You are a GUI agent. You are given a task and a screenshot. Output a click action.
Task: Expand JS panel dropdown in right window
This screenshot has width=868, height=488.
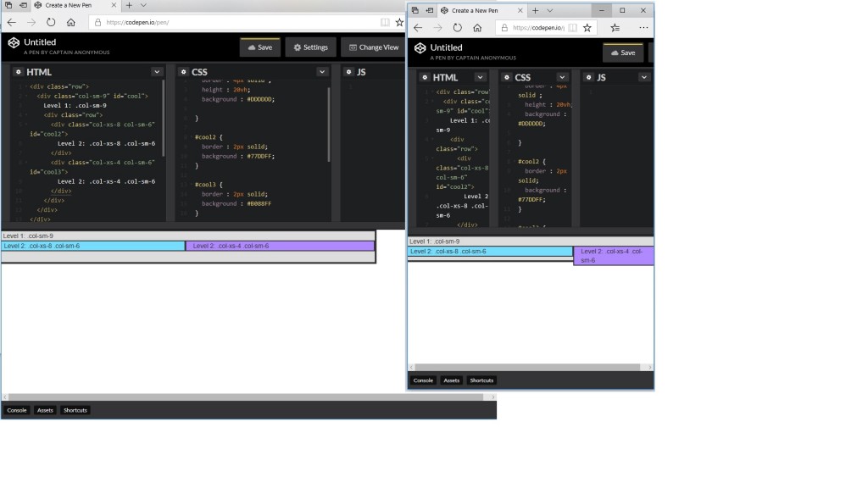point(644,77)
